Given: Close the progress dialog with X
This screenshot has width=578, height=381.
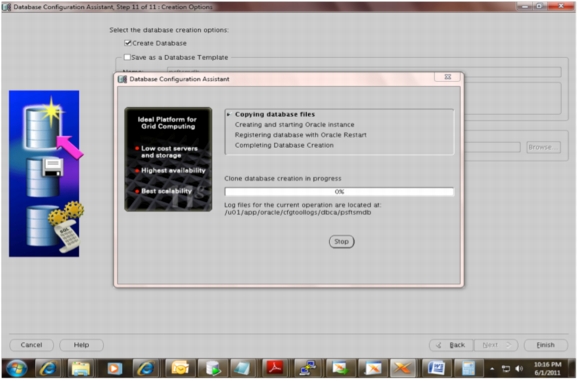Looking at the screenshot, I should click(448, 77).
